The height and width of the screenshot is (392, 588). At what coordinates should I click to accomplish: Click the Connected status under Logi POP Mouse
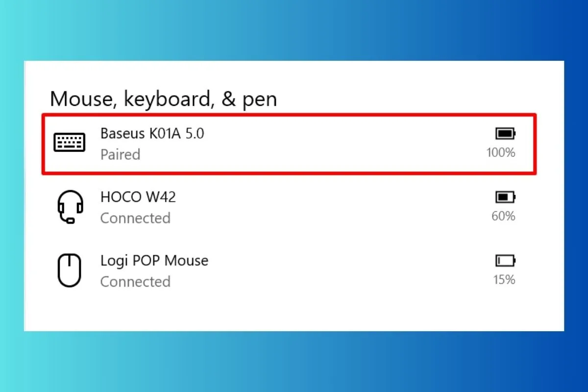tap(135, 282)
